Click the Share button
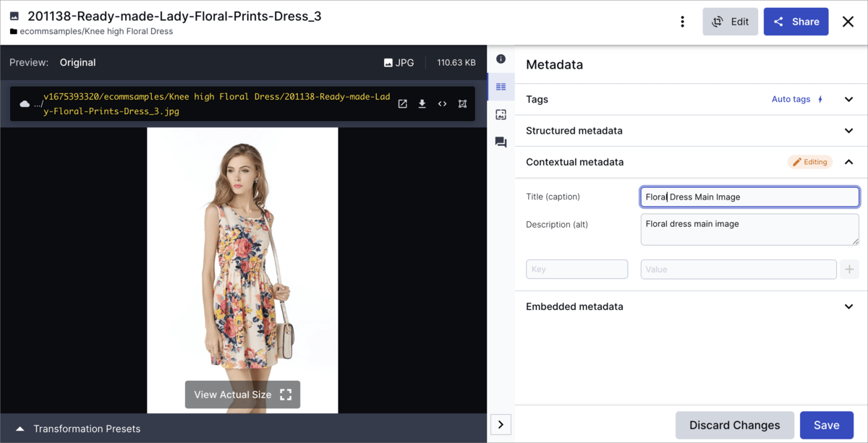 click(x=796, y=22)
